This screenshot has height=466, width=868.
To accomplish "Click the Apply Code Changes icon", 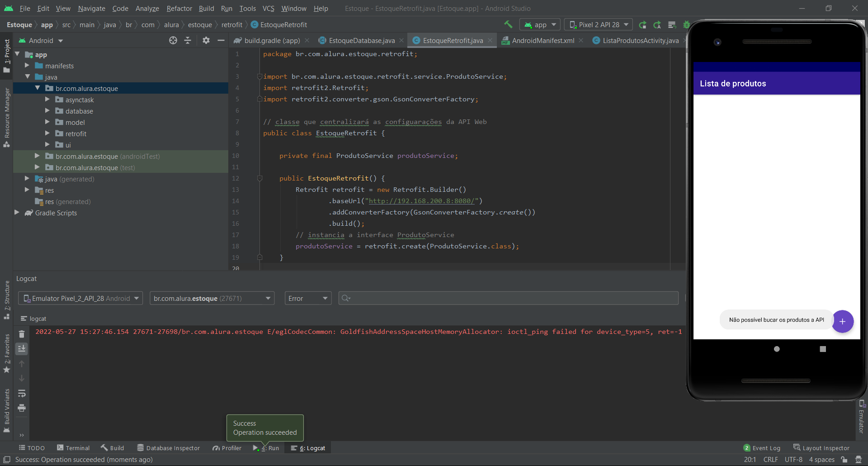I will click(657, 25).
